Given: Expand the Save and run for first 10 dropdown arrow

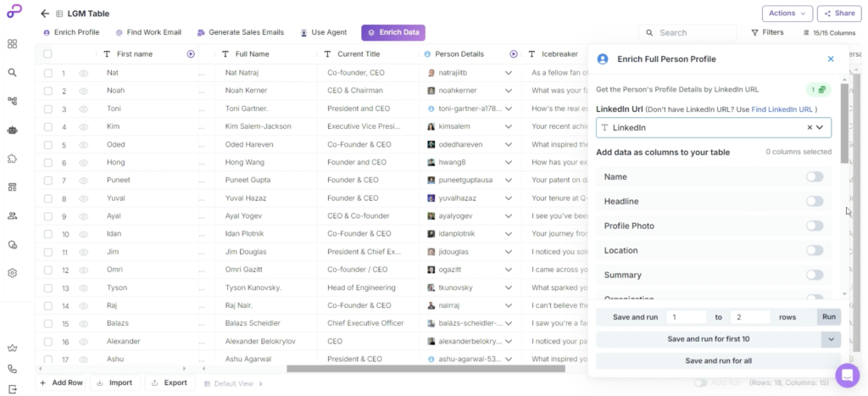Looking at the screenshot, I should coord(831,338).
